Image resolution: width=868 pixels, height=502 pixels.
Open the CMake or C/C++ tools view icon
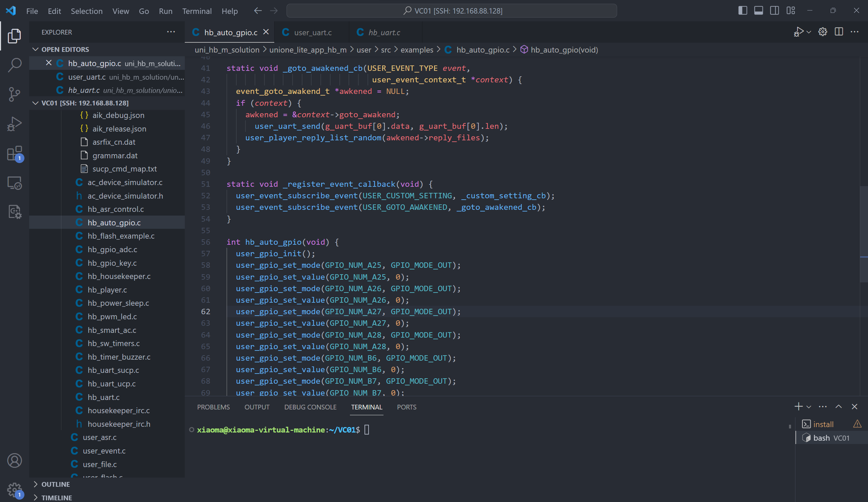(x=14, y=212)
